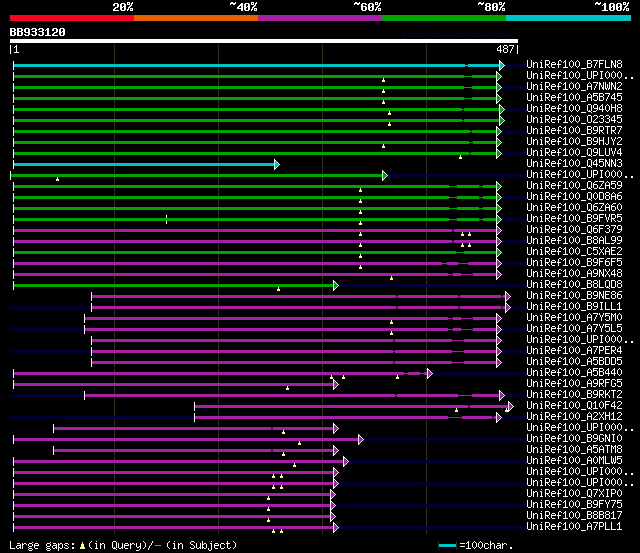Click the UniRef100_B9ILL1 label
Viewport: 640px width, 553px height.
point(574,307)
